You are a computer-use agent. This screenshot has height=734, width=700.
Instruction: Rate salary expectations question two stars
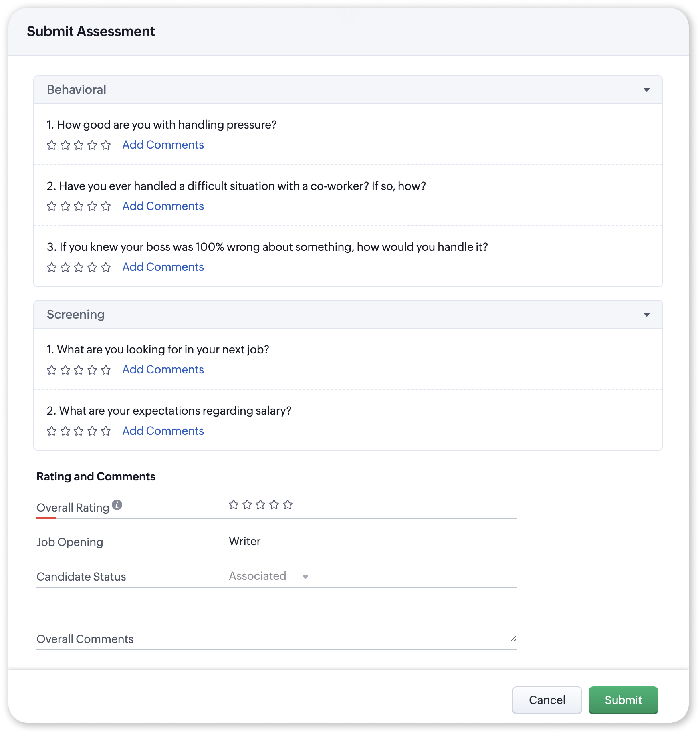coord(65,431)
